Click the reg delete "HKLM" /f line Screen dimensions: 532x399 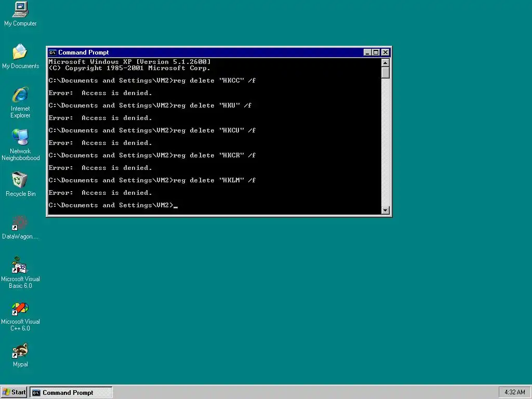point(152,180)
